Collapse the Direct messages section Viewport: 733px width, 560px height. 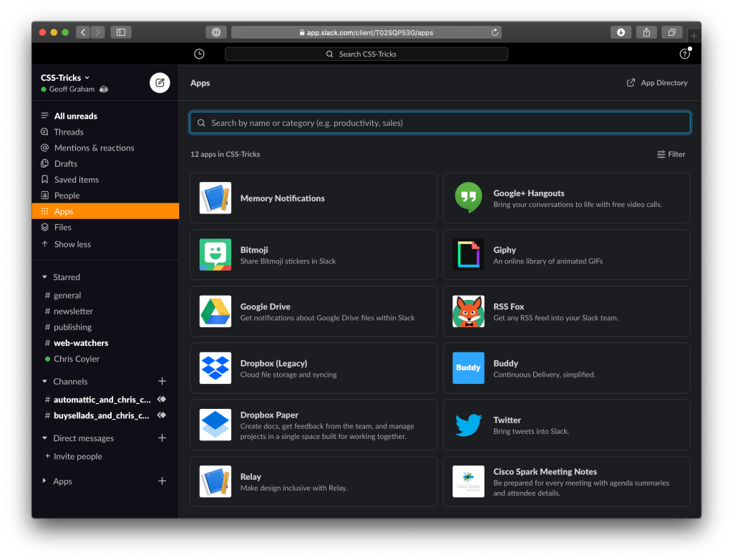[x=45, y=438]
